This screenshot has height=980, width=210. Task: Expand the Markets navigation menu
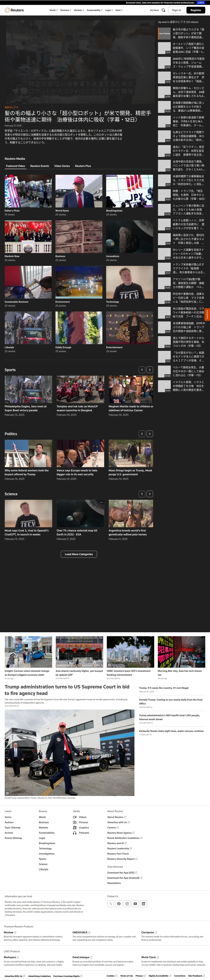click(x=79, y=10)
